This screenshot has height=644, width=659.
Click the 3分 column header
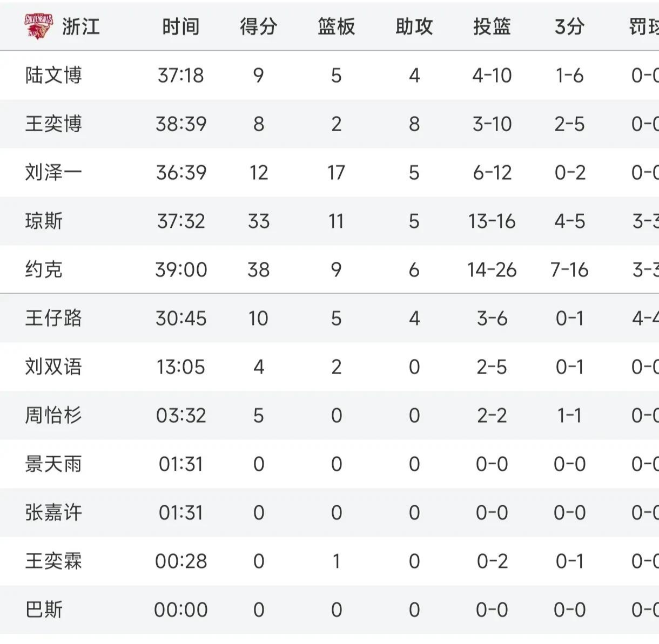[x=569, y=26]
